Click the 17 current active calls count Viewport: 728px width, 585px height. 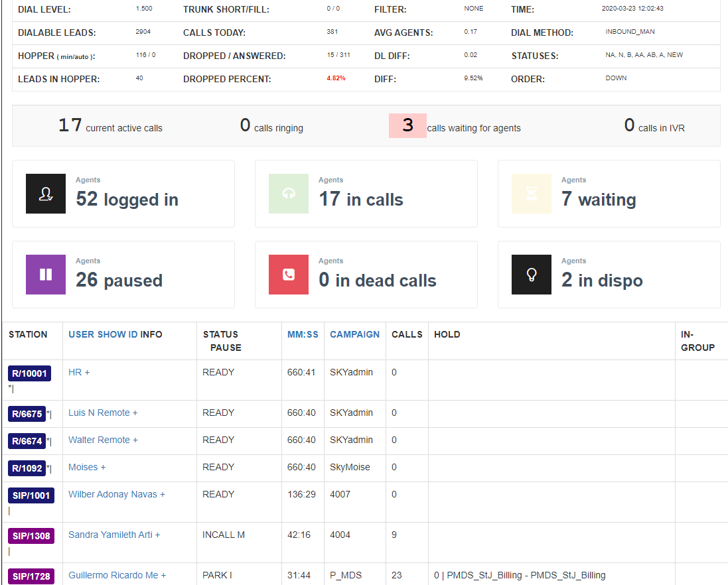coord(70,125)
